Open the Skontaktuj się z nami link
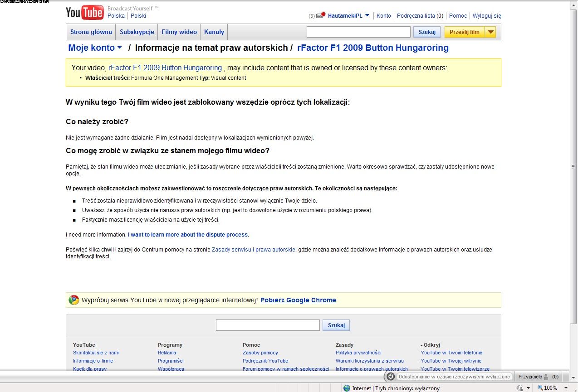Image resolution: width=578 pixels, height=392 pixels. click(96, 353)
